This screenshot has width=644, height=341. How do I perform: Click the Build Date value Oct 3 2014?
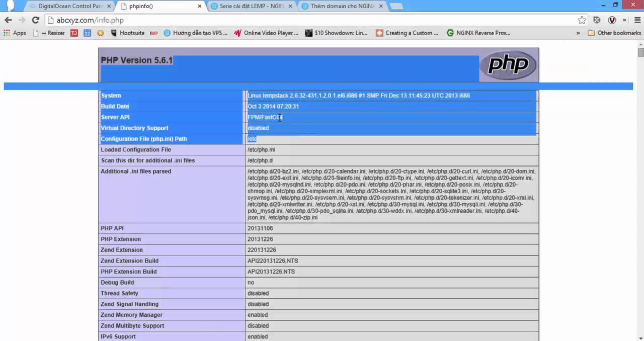[x=273, y=107]
